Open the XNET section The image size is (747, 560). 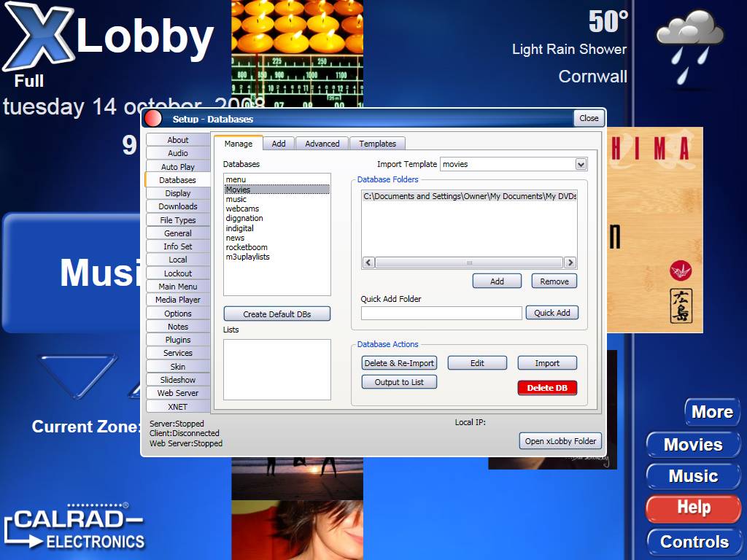coord(178,407)
